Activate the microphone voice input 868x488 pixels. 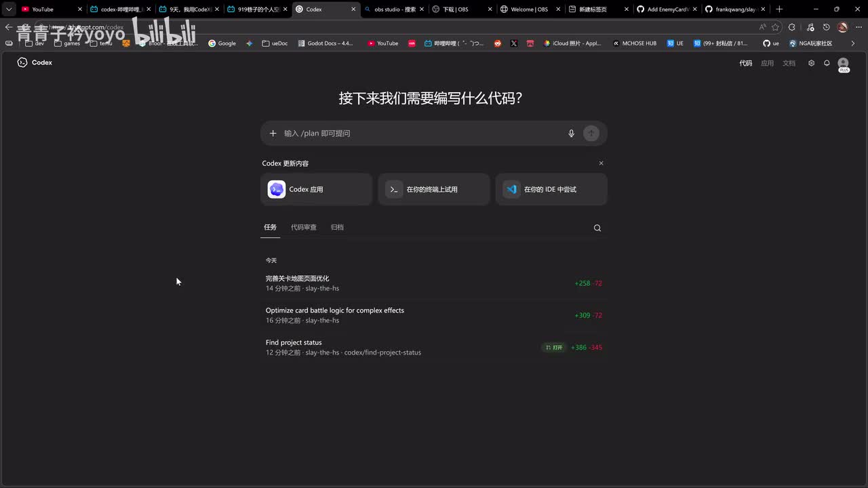[572, 134]
